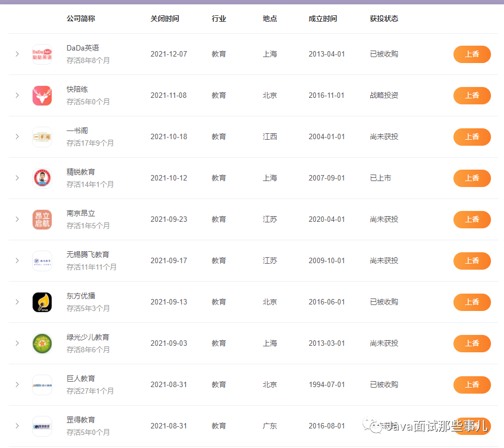Click the 精锐教育 portrait logo
This screenshot has width=504, height=448.
[42, 178]
